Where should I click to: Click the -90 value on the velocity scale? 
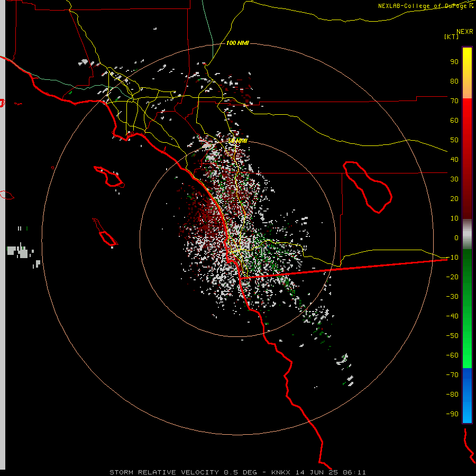coord(452,414)
